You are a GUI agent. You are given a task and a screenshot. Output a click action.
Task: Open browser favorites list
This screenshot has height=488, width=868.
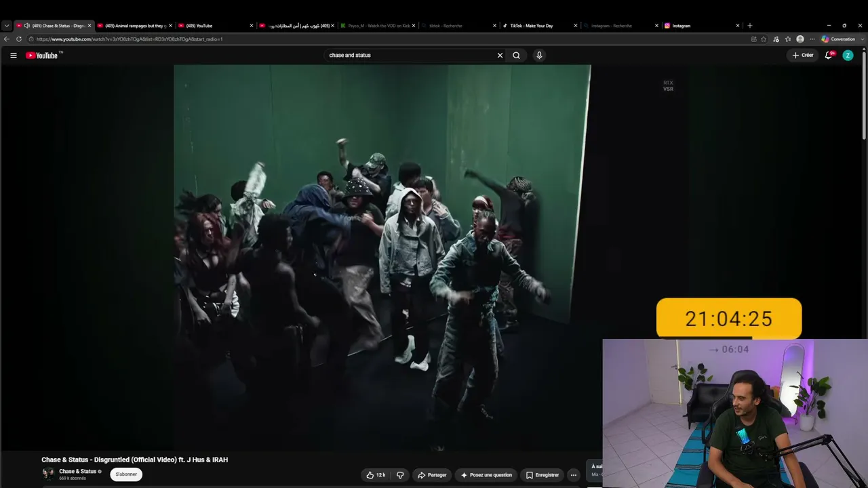(x=788, y=39)
